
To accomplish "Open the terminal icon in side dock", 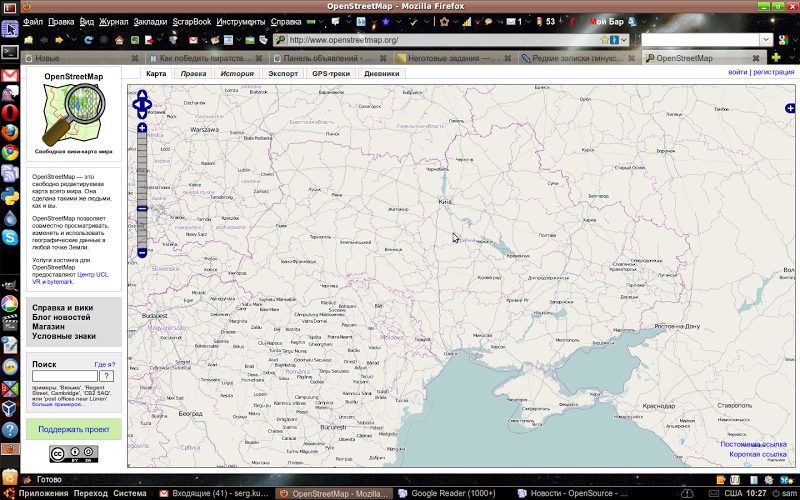I will [10, 52].
